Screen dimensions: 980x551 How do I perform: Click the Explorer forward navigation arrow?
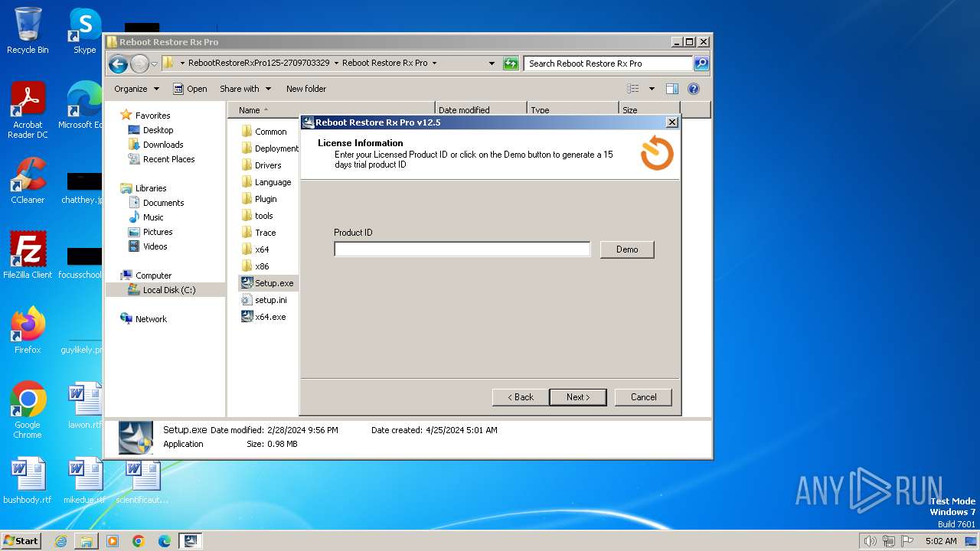point(139,64)
